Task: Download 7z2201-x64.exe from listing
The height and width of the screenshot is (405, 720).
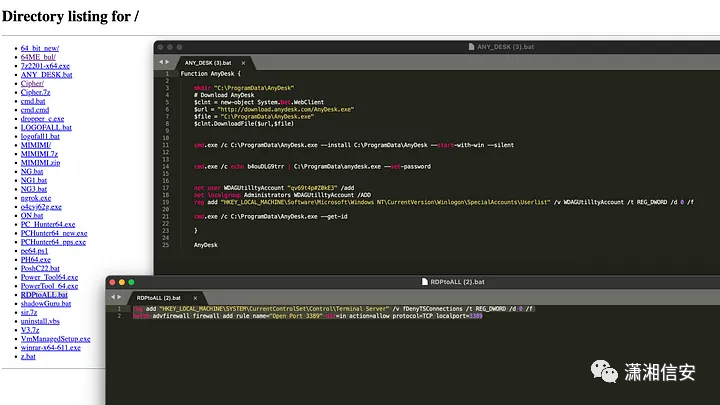Action: click(x=45, y=66)
